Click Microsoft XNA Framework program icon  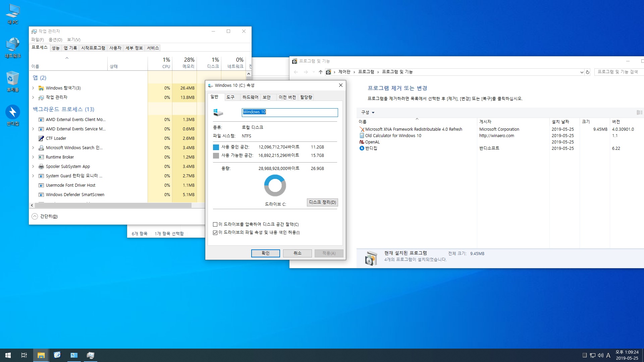pos(362,129)
